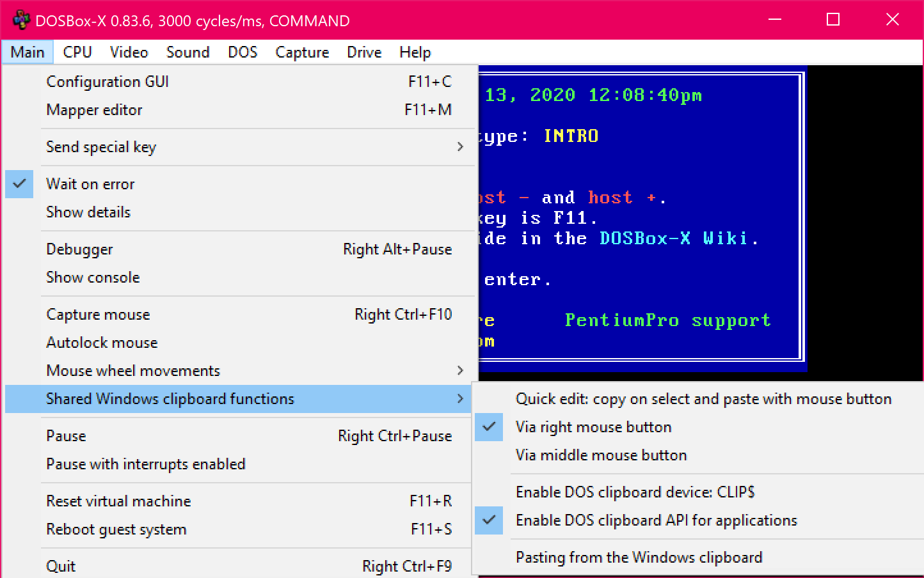Open the Video menu
The image size is (924, 578).
(129, 52)
